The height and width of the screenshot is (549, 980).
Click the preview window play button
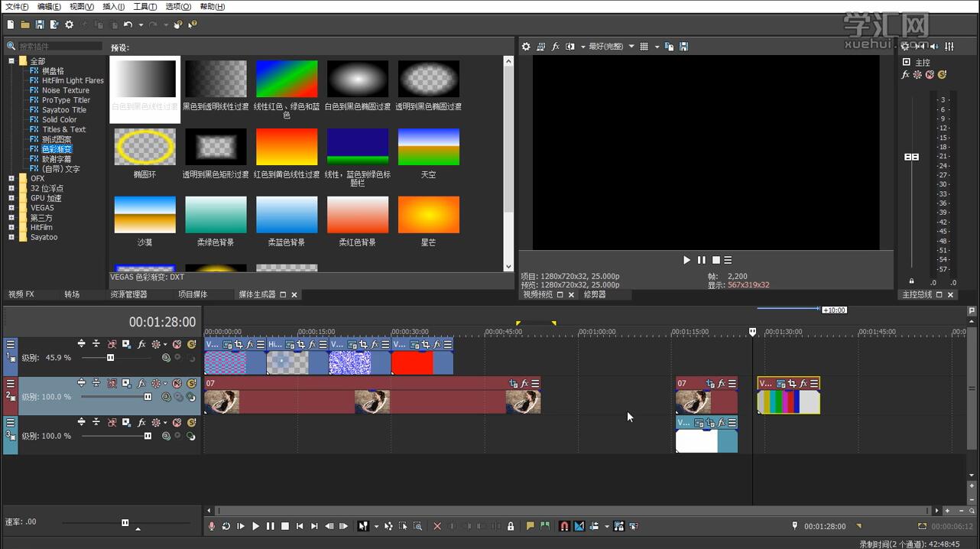click(x=686, y=260)
